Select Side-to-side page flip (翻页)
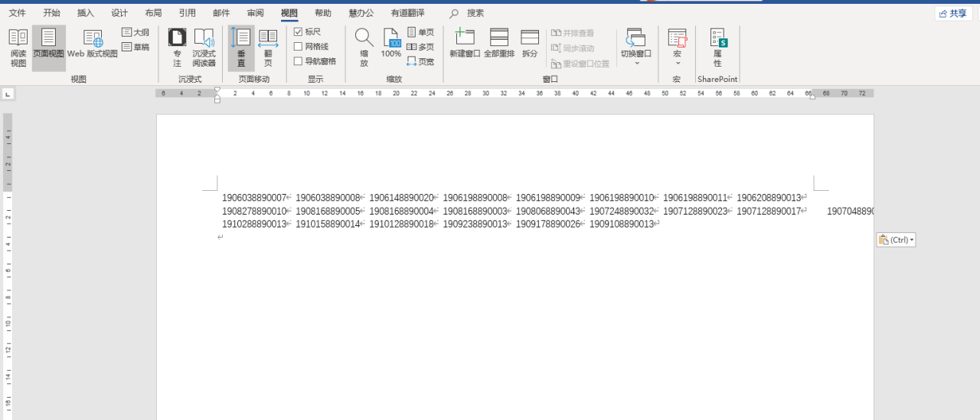Image resolution: width=980 pixels, height=420 pixels. (x=268, y=48)
